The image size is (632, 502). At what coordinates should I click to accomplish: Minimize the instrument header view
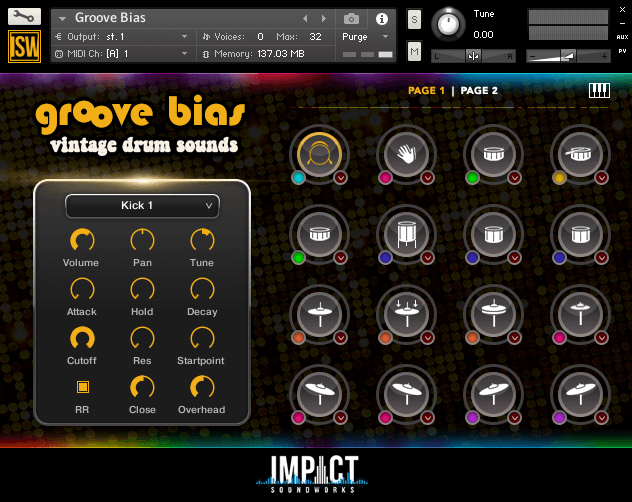coord(622,23)
